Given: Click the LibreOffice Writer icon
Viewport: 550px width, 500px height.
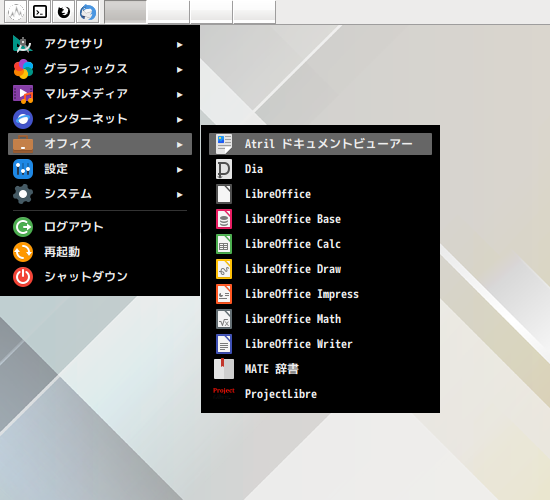Looking at the screenshot, I should (x=224, y=344).
